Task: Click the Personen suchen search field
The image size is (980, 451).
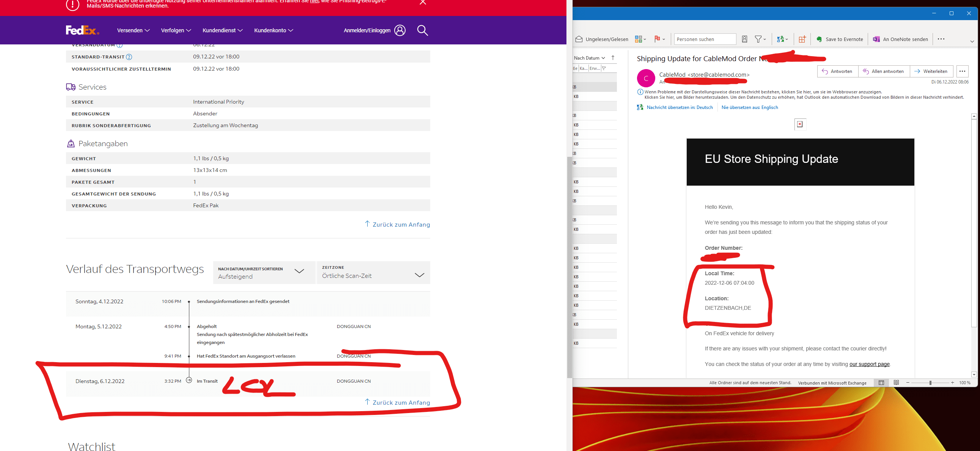Action: pyautogui.click(x=705, y=39)
